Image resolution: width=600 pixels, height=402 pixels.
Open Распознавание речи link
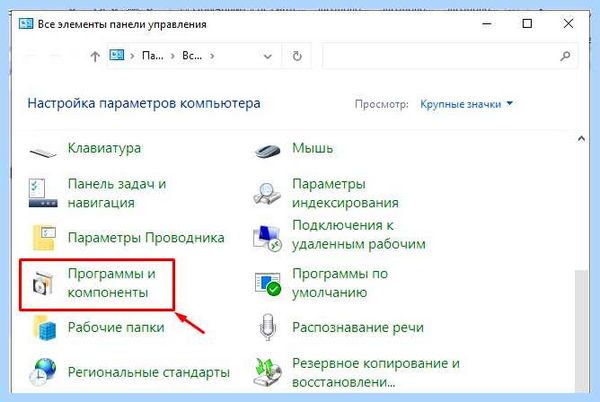coord(358,327)
